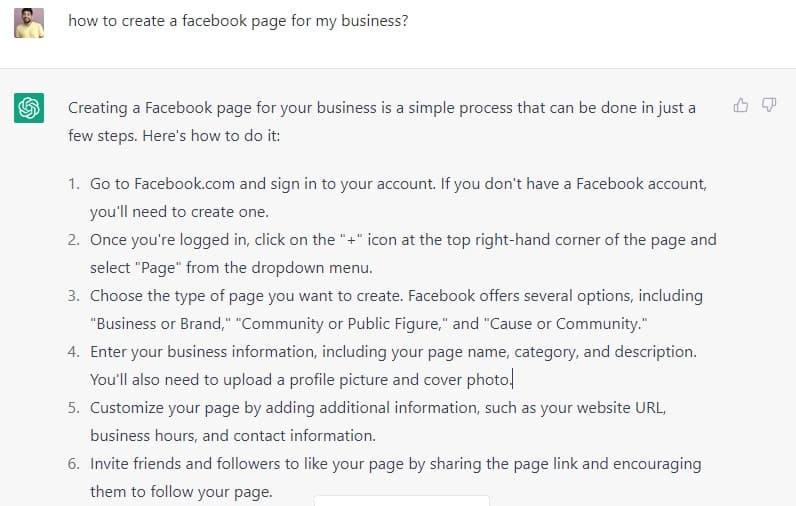
Task: Click the partially visible button below step 6
Action: pyautogui.click(x=402, y=501)
